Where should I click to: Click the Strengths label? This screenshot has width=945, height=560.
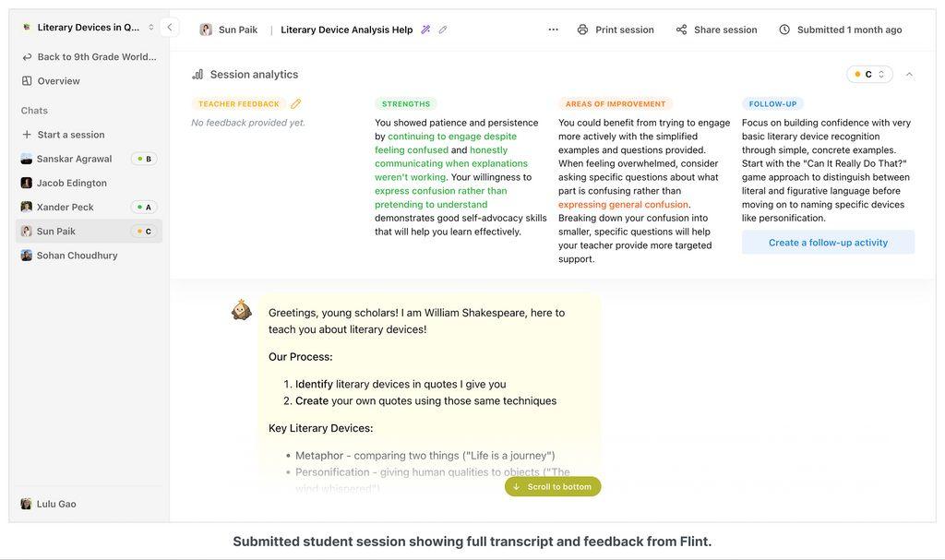[406, 103]
